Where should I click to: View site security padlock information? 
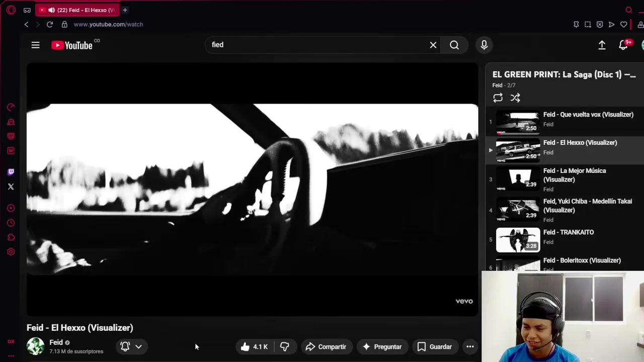pos(64,24)
